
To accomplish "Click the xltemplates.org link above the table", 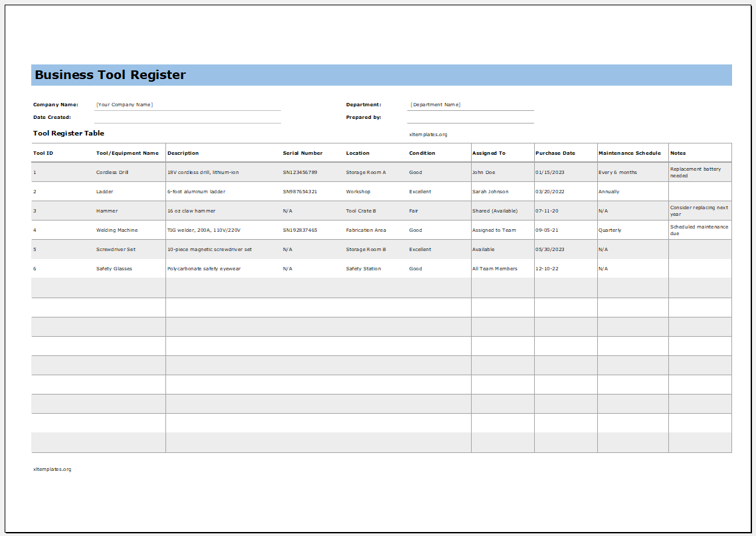I will 428,134.
